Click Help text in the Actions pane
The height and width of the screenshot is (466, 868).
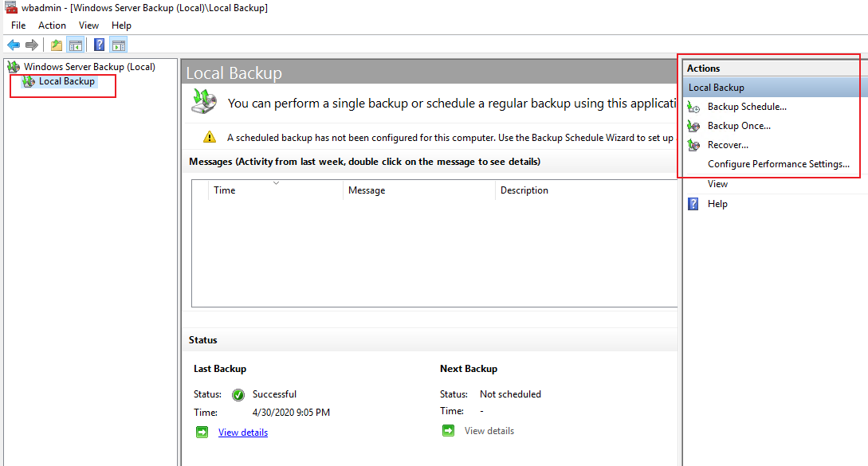[717, 204]
